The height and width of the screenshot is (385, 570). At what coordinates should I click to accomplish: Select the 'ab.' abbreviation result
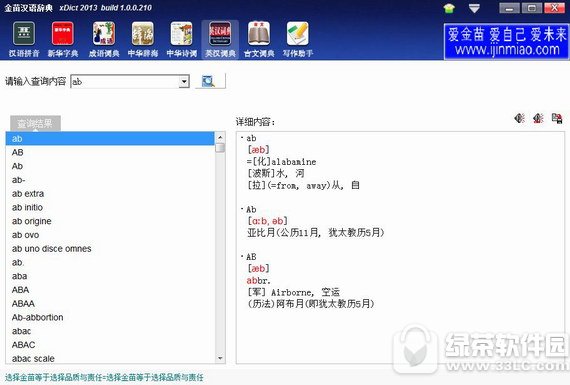click(x=110, y=262)
